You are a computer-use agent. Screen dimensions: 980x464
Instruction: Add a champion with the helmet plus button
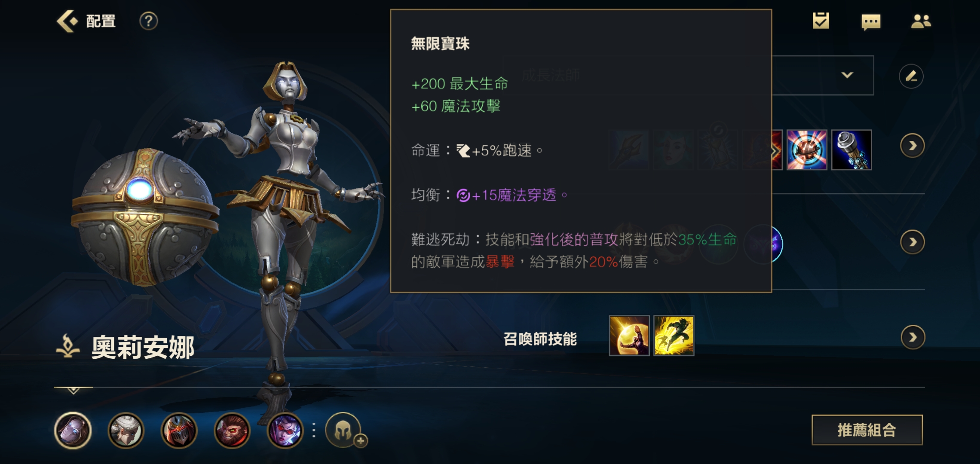click(344, 430)
